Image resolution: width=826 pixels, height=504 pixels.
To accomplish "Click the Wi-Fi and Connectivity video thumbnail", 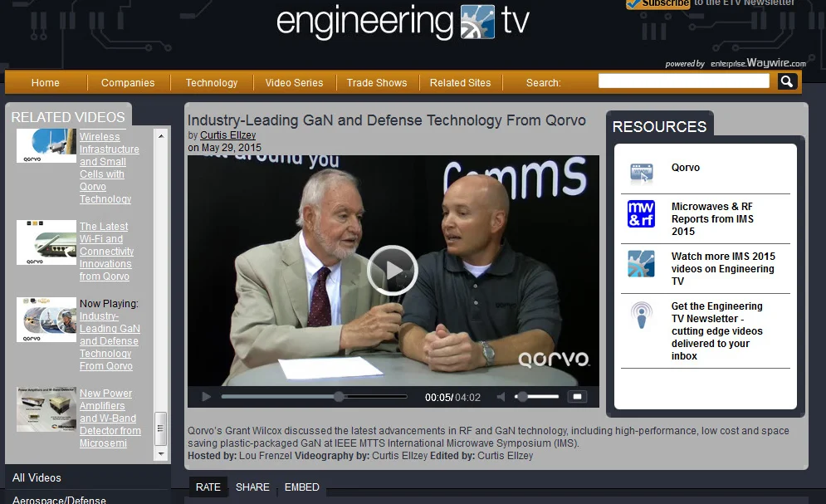I will (46, 242).
